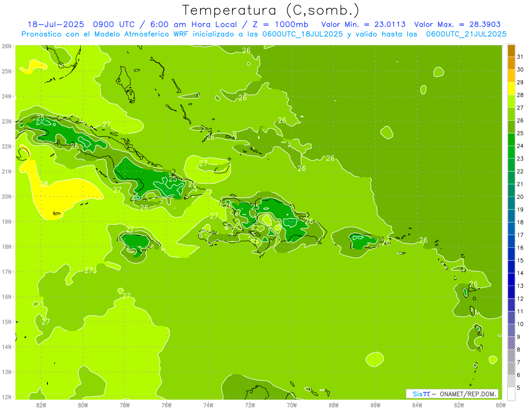Click the initialization time "0600UTC_18JUL2025"
532x411 pixels.
(302, 34)
